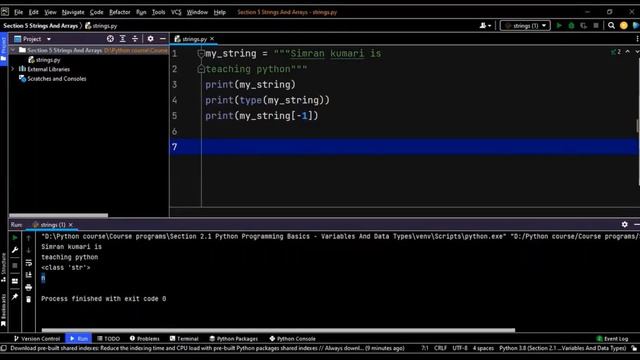Screen dimensions: 640x360
Task: Click the stop square in Run panel
Action: 15,265
